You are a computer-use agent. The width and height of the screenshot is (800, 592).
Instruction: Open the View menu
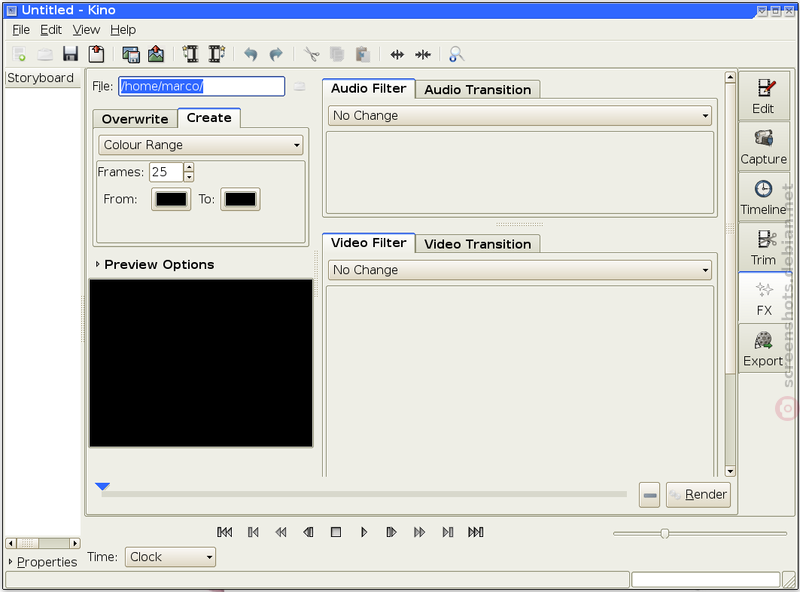point(86,30)
